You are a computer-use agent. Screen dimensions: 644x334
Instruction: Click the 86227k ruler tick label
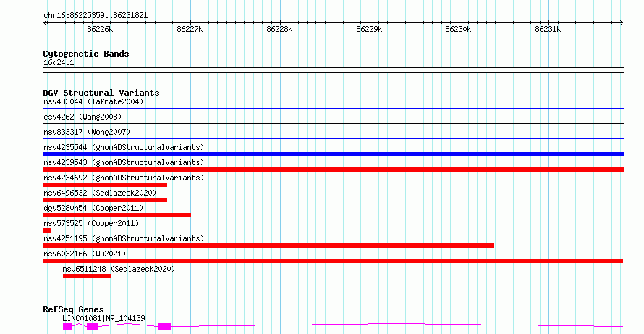[190, 30]
